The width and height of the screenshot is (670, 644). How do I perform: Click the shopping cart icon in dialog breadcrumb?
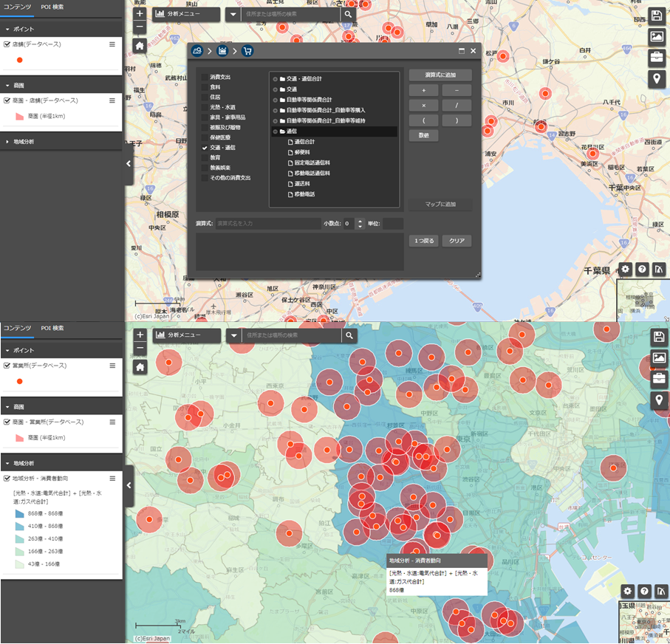(247, 51)
